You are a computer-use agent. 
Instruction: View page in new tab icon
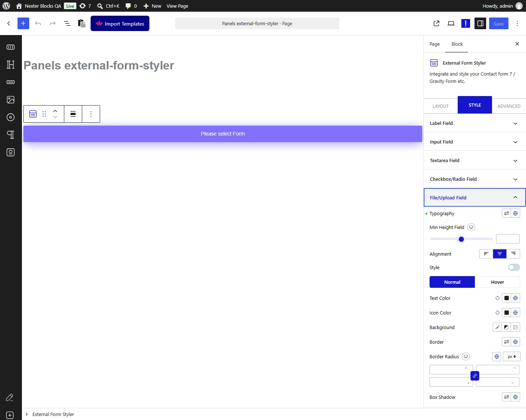click(x=437, y=23)
